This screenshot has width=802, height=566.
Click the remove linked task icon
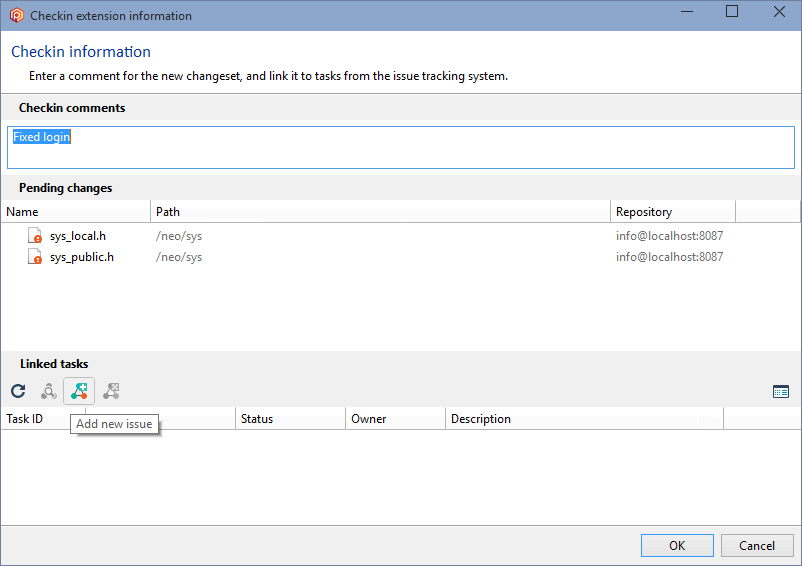pyautogui.click(x=111, y=391)
